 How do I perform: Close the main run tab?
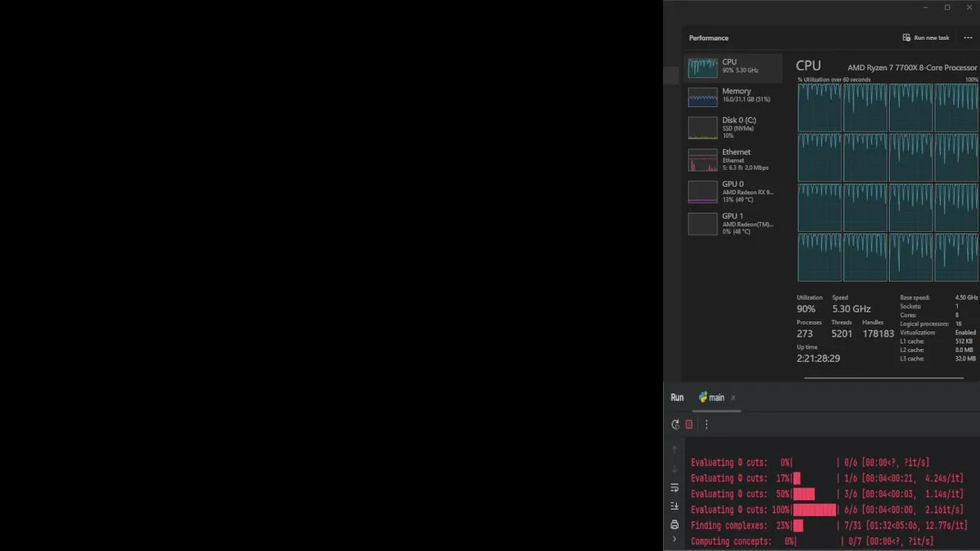733,398
